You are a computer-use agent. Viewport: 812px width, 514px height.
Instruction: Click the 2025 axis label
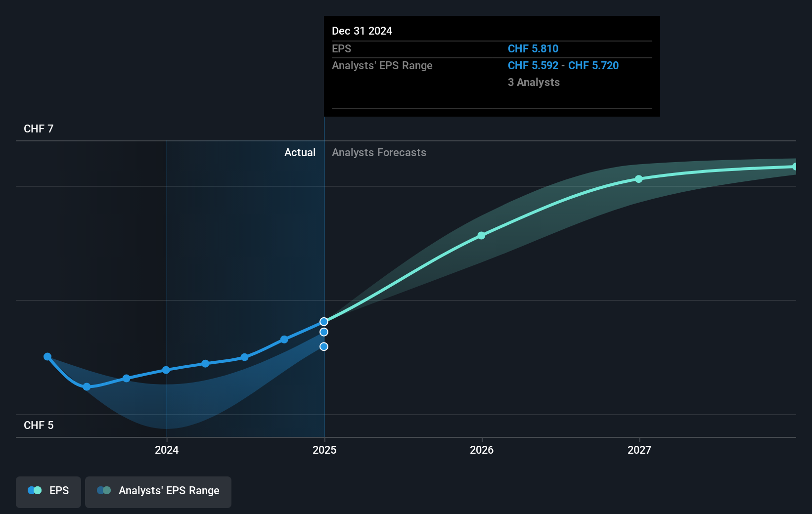324,450
